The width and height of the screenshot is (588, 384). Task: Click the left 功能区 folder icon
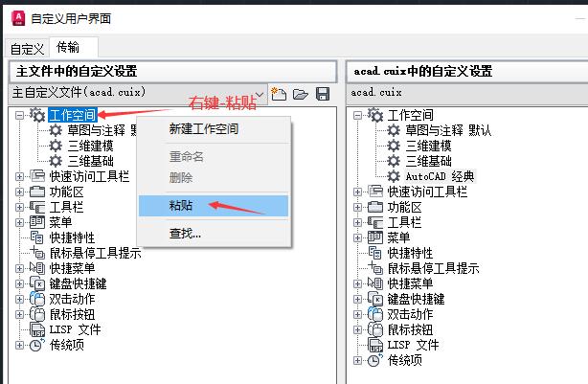[x=37, y=192]
